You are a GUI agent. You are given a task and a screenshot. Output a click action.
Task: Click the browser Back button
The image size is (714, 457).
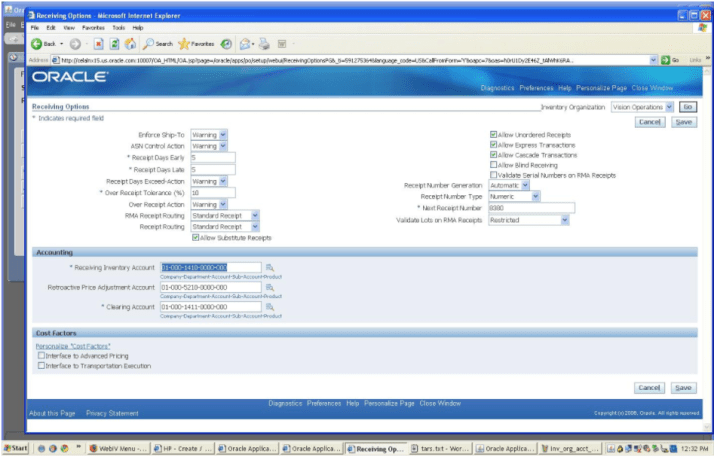click(x=42, y=44)
